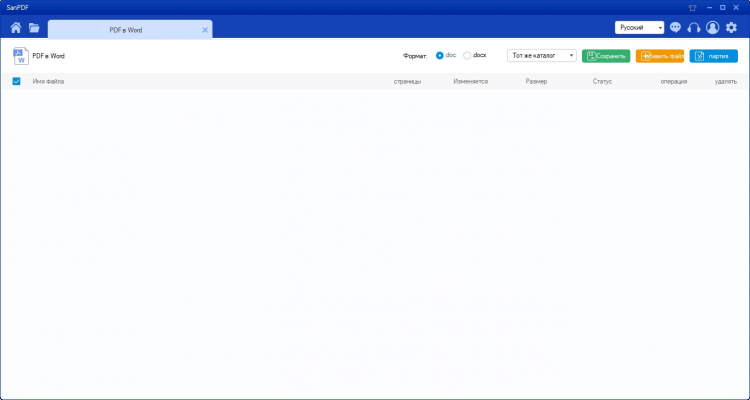Click the blue партия batch button

pyautogui.click(x=713, y=56)
